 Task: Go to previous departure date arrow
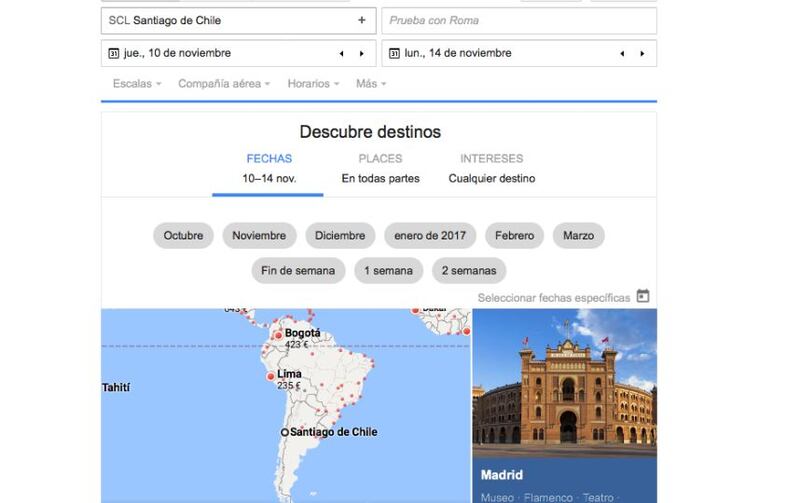[341, 54]
